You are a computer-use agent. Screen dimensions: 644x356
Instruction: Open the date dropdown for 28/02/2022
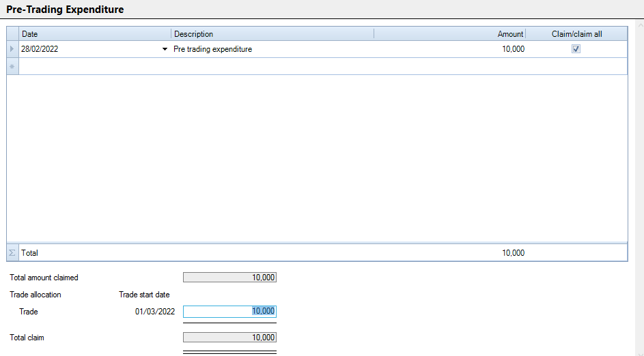[165, 49]
